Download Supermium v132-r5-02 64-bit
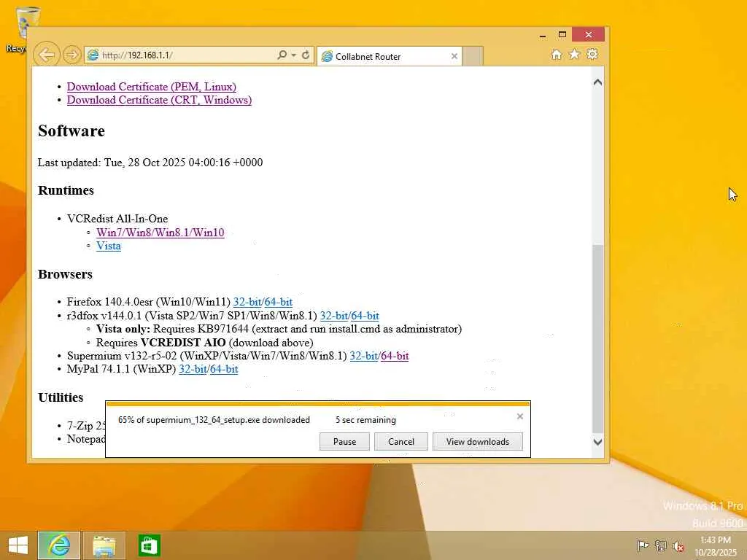 point(395,356)
